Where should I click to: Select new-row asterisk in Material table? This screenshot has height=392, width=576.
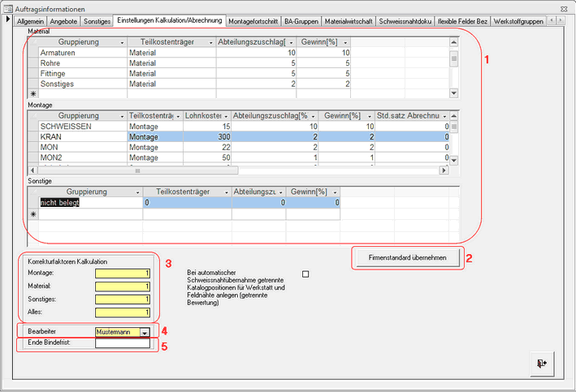(x=32, y=95)
